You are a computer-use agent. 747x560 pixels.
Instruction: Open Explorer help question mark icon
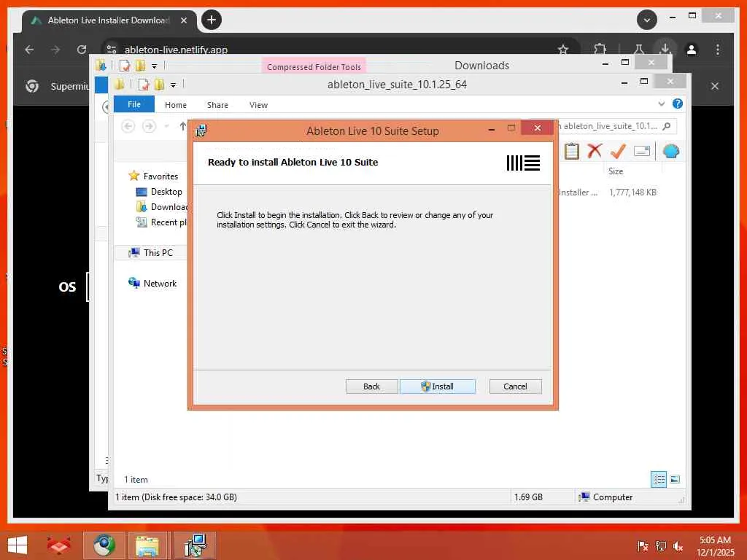point(678,104)
